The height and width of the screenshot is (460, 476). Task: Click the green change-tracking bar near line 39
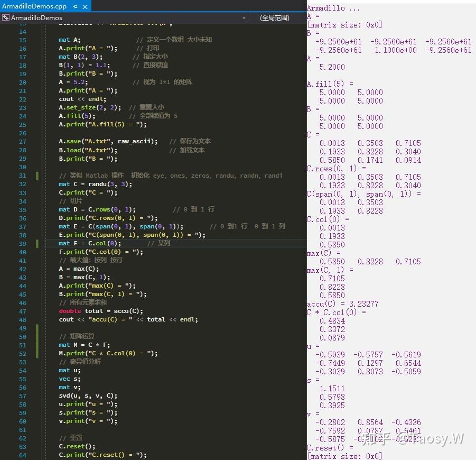(x=36, y=243)
